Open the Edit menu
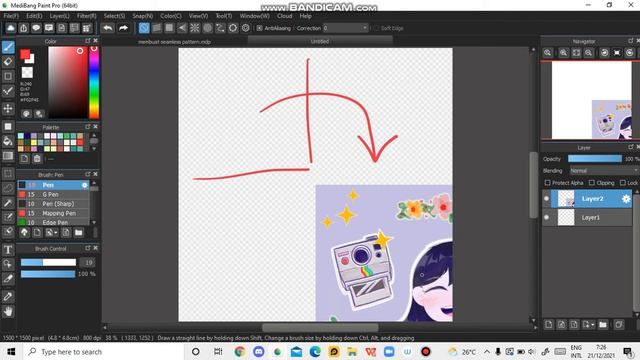 tap(34, 16)
